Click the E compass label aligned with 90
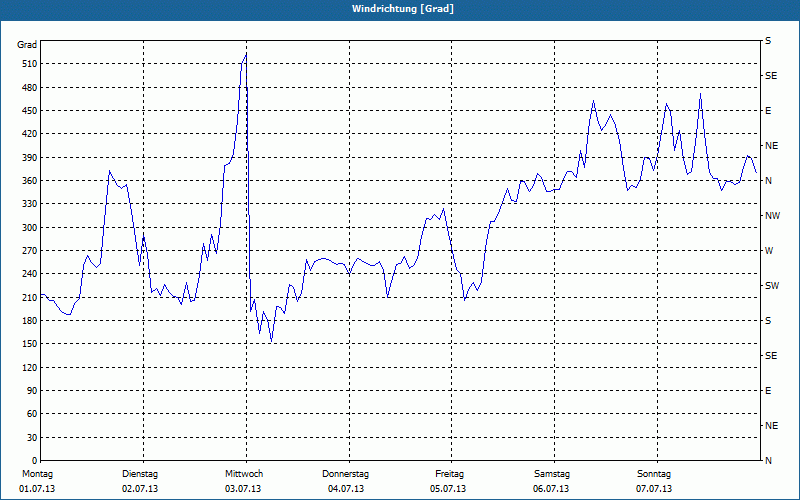This screenshot has width=800, height=500. pos(768,391)
